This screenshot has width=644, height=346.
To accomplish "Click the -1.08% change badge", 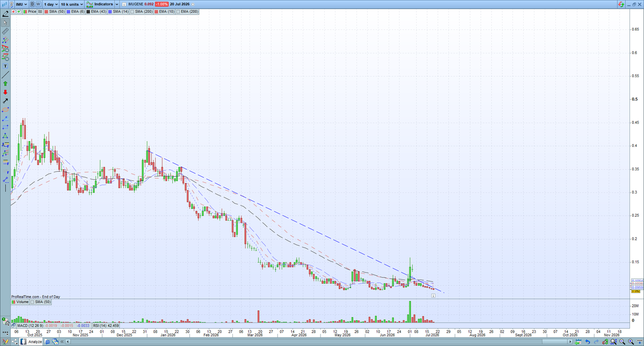I will coord(162,4).
